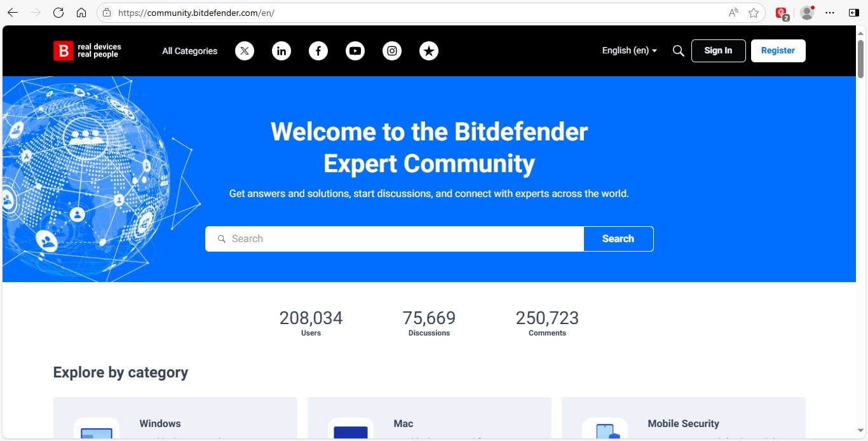Open Read aloud icon in address bar
This screenshot has width=868, height=441.
pos(733,13)
